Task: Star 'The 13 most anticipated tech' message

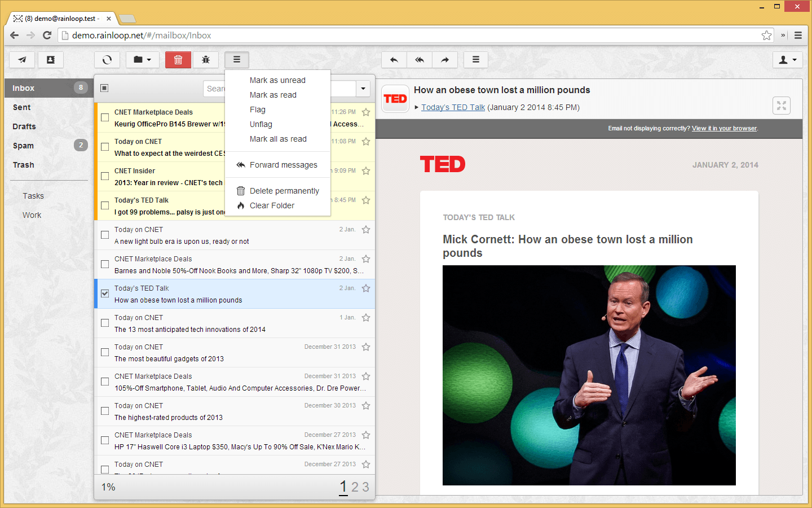Action: coord(366,317)
